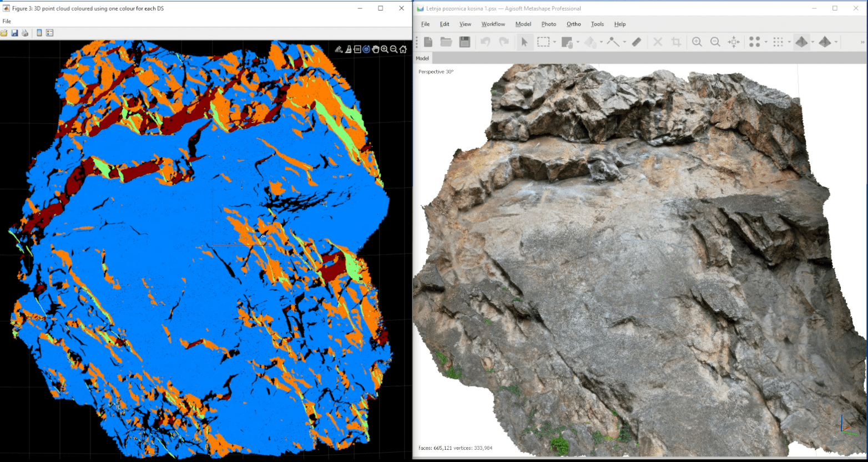Insert a legend via figure toolbar
The width and height of the screenshot is (868, 462).
[49, 33]
